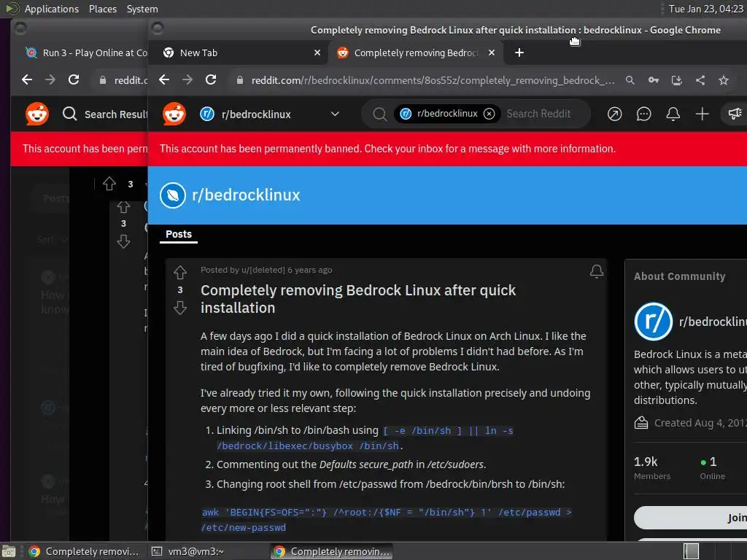The height and width of the screenshot is (560, 747).
Task: Click banned account red banner message
Action: pyautogui.click(x=387, y=149)
